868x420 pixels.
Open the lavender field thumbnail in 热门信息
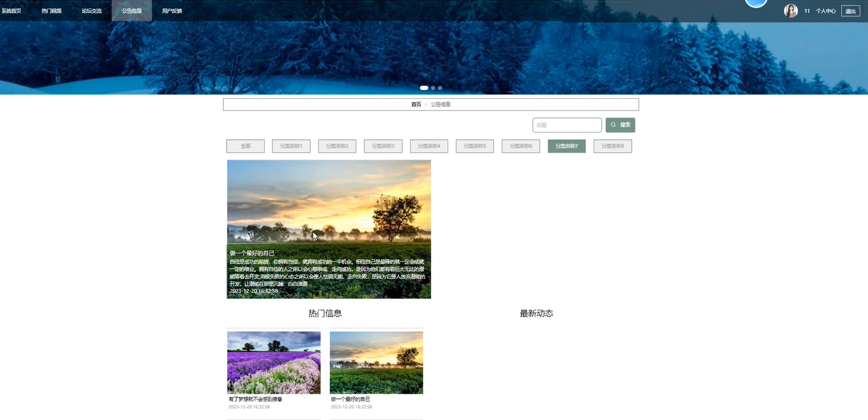(274, 363)
